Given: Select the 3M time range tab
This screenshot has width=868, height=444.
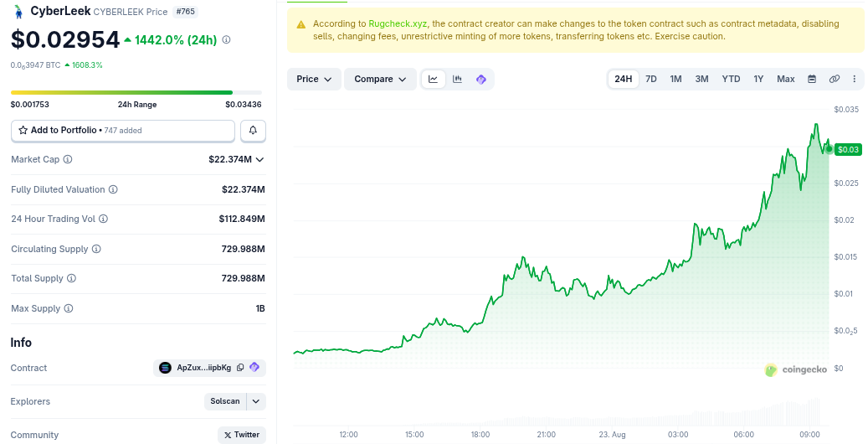Looking at the screenshot, I should coord(701,80).
